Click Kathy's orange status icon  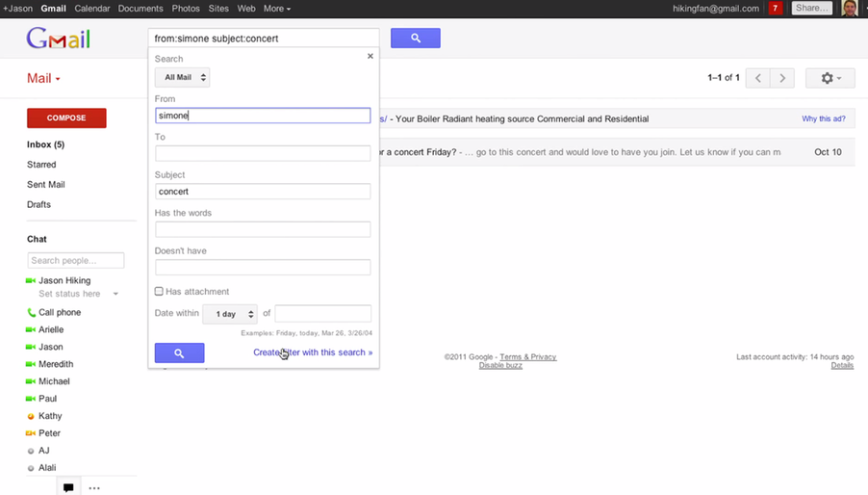coord(31,416)
